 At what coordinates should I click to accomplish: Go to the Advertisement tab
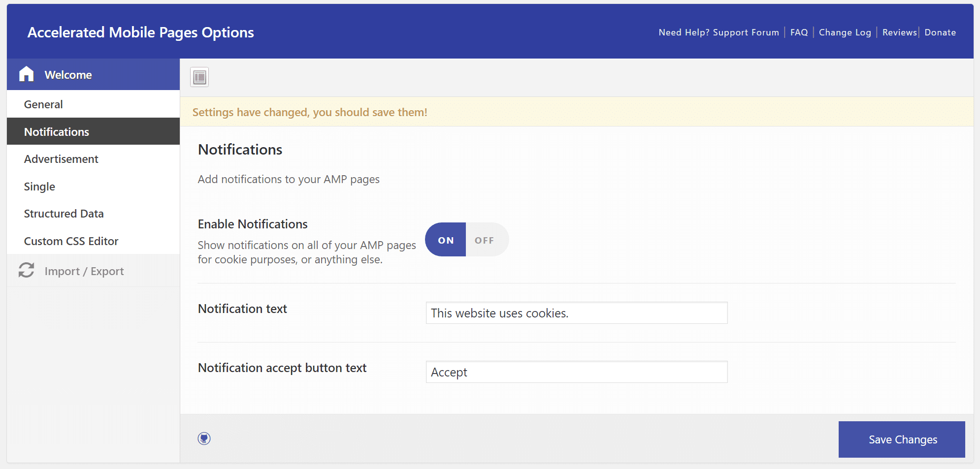click(93, 159)
